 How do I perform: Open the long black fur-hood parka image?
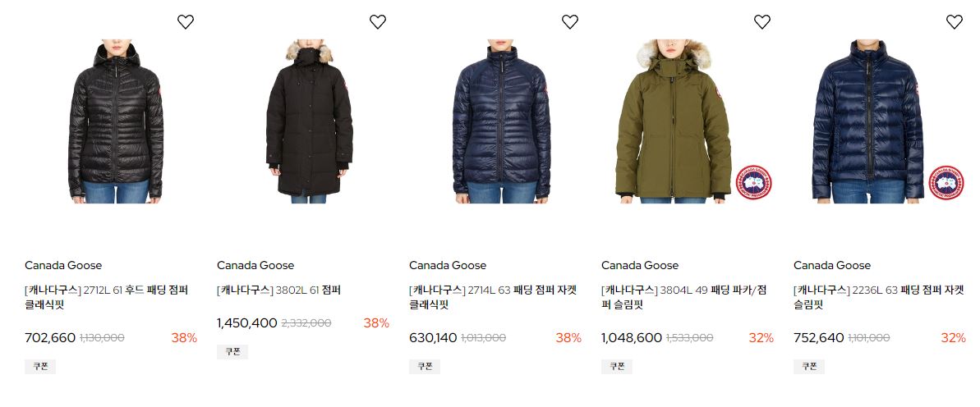point(309,121)
